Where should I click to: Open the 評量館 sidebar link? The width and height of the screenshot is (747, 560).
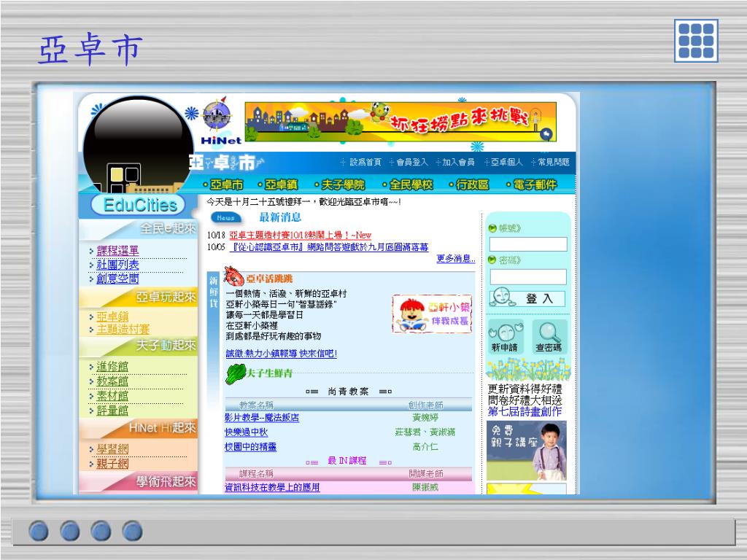coord(112,411)
